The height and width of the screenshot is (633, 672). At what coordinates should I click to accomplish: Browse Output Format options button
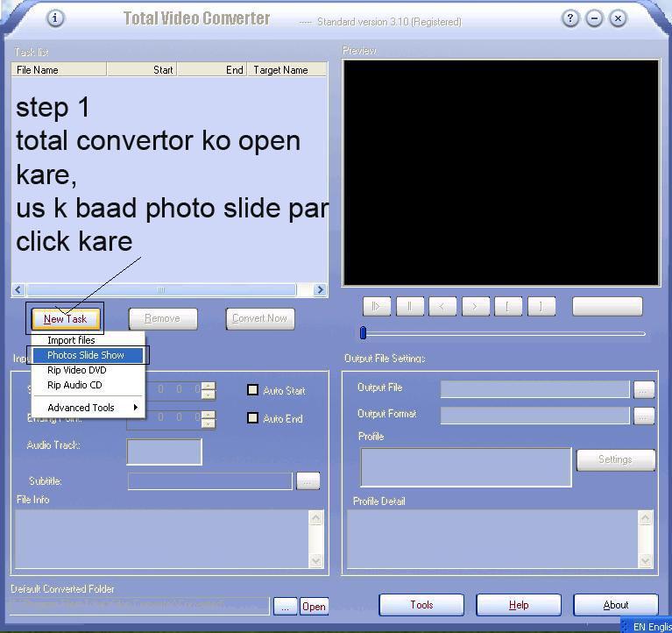pos(644,416)
